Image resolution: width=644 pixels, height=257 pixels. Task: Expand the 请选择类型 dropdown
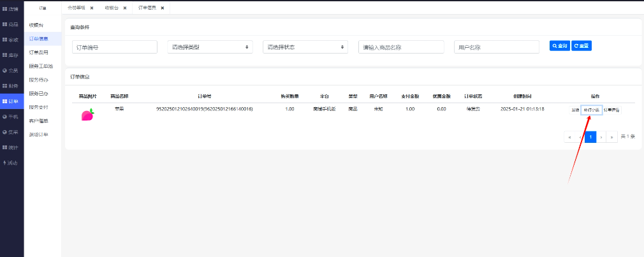[209, 47]
